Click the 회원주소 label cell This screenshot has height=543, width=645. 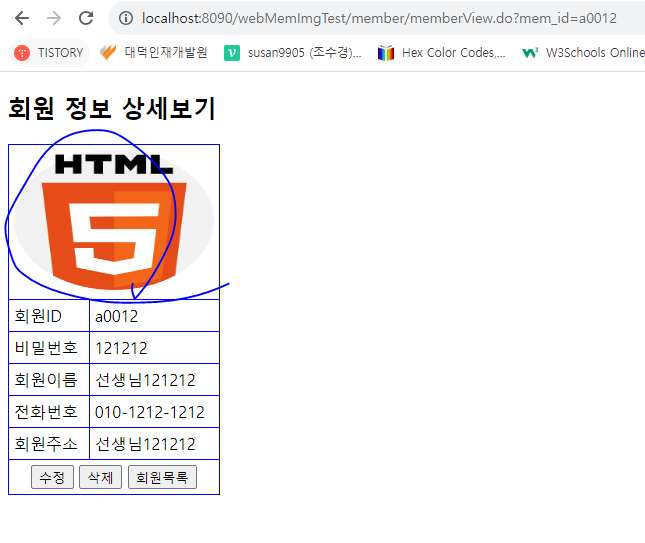point(49,444)
